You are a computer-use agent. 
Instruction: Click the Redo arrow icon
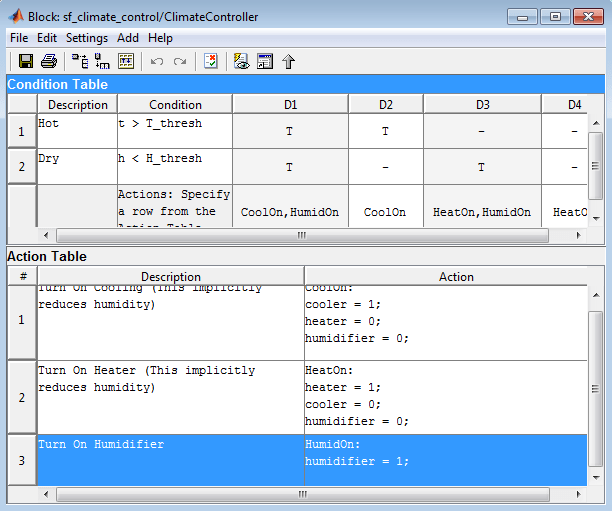tap(180, 61)
